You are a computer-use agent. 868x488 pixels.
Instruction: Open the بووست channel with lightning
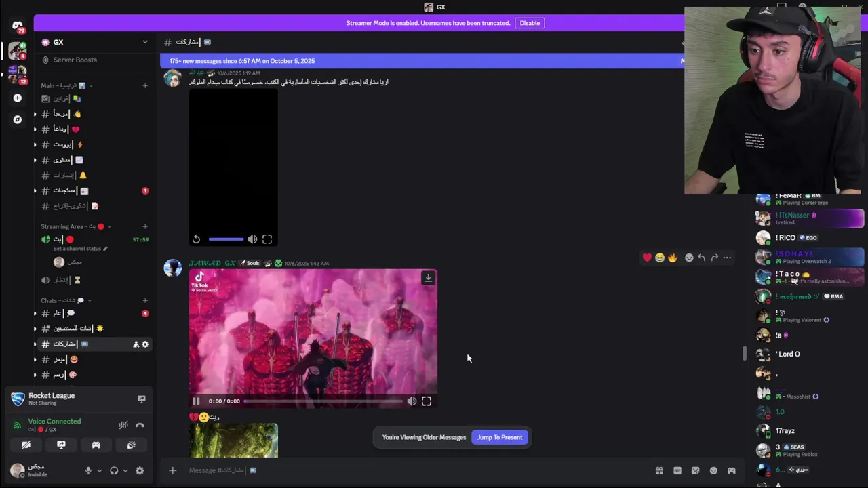click(x=94, y=144)
